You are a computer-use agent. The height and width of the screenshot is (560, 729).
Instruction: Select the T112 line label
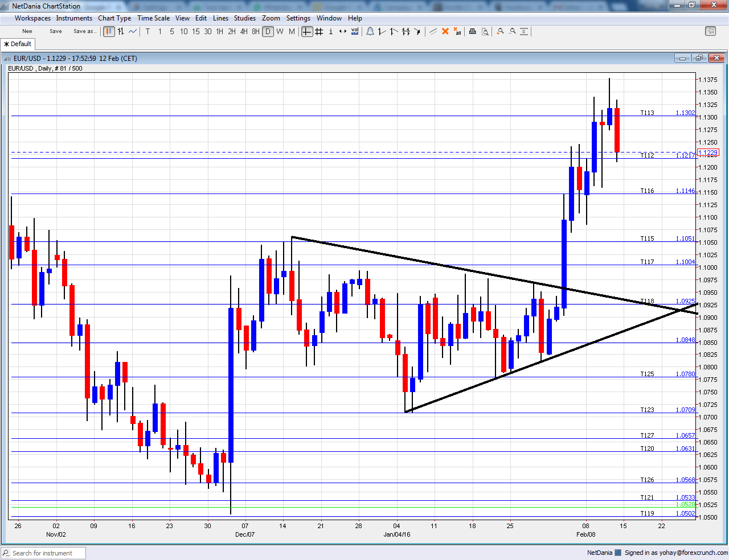tap(647, 155)
